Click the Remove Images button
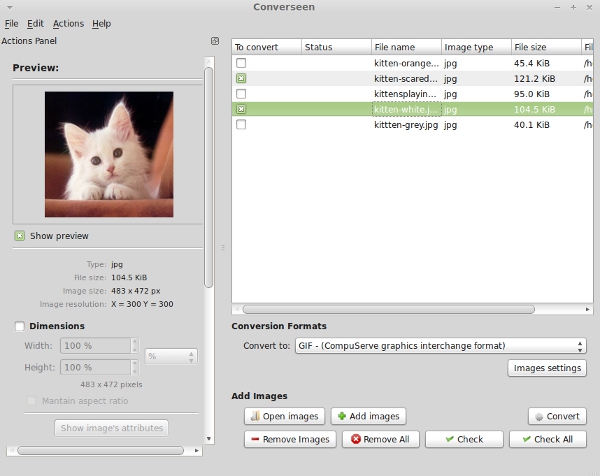This screenshot has width=600, height=476. coord(290,439)
